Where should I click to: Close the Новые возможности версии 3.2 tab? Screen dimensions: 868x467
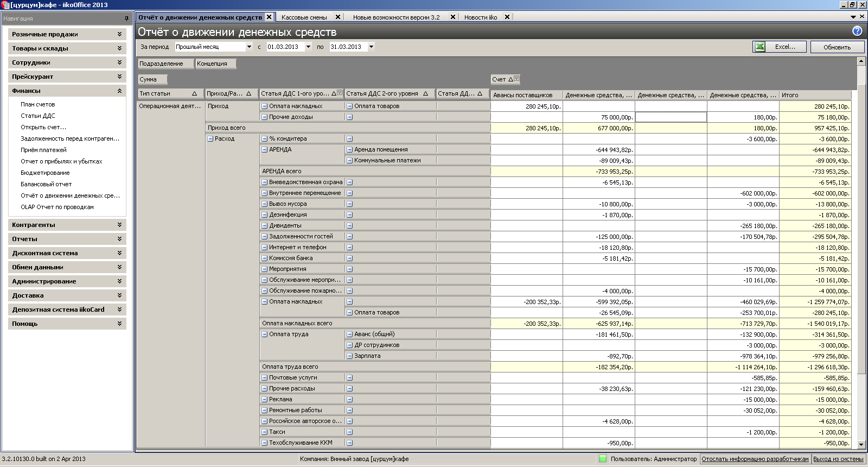(453, 17)
